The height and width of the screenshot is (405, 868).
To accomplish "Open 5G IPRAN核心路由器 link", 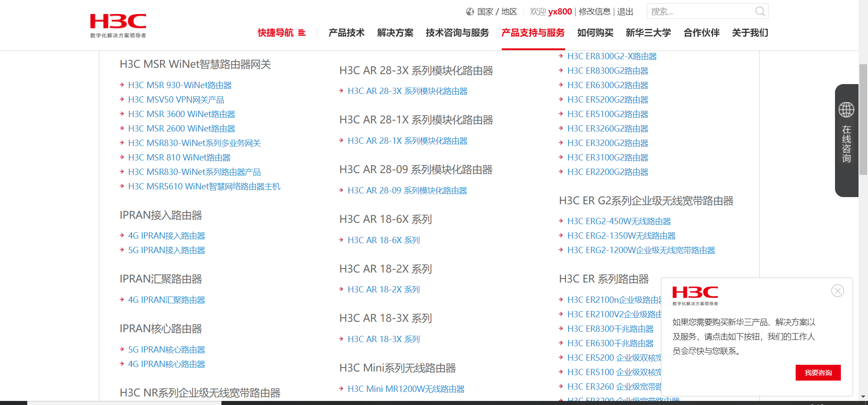I will click(167, 349).
